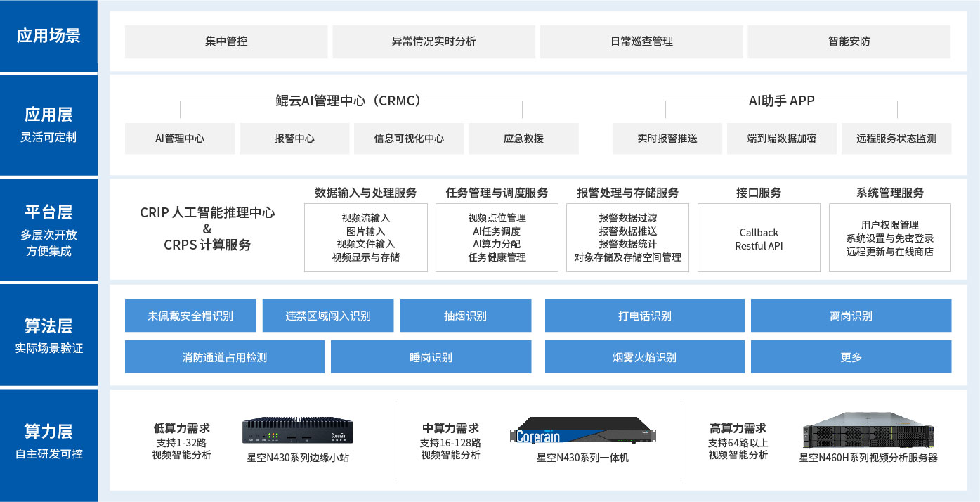Switch to the 平台层 sidebar tab
Viewport: 980px width, 502px height.
coord(49,230)
